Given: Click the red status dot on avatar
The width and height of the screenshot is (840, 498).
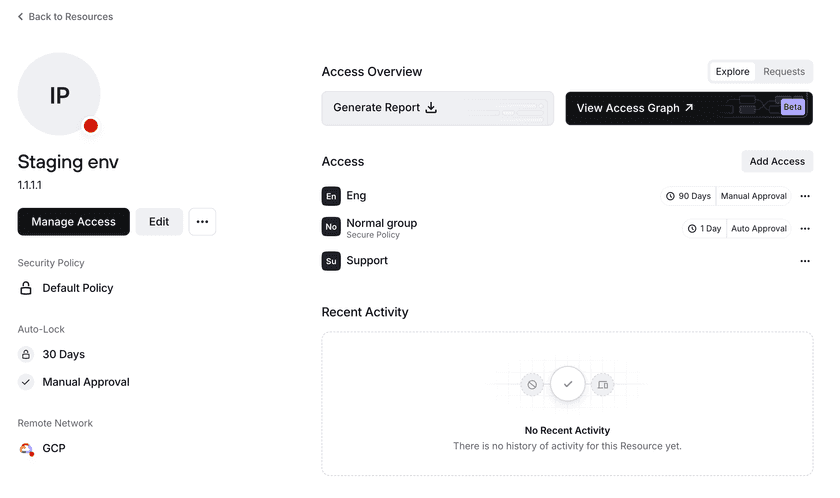Looking at the screenshot, I should [91, 126].
